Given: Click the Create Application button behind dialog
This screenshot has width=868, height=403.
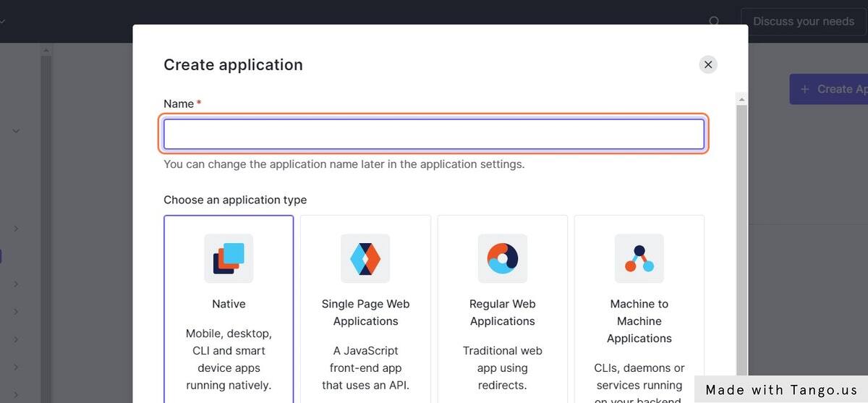Looking at the screenshot, I should [829, 89].
